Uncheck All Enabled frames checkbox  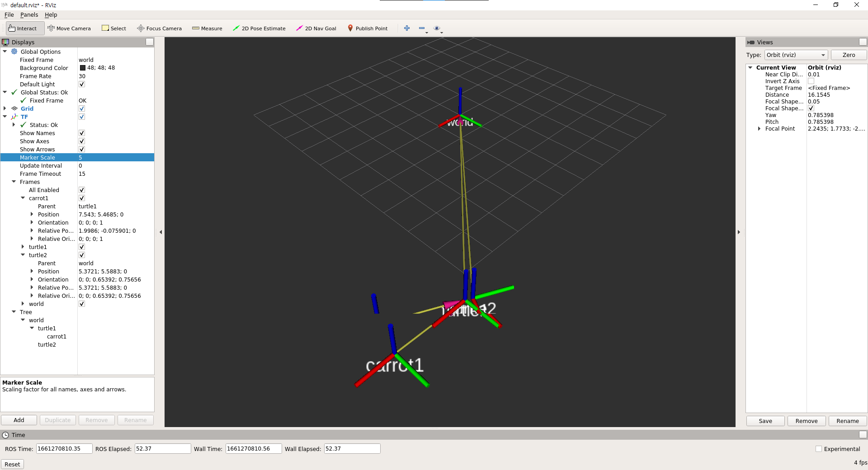pyautogui.click(x=82, y=190)
